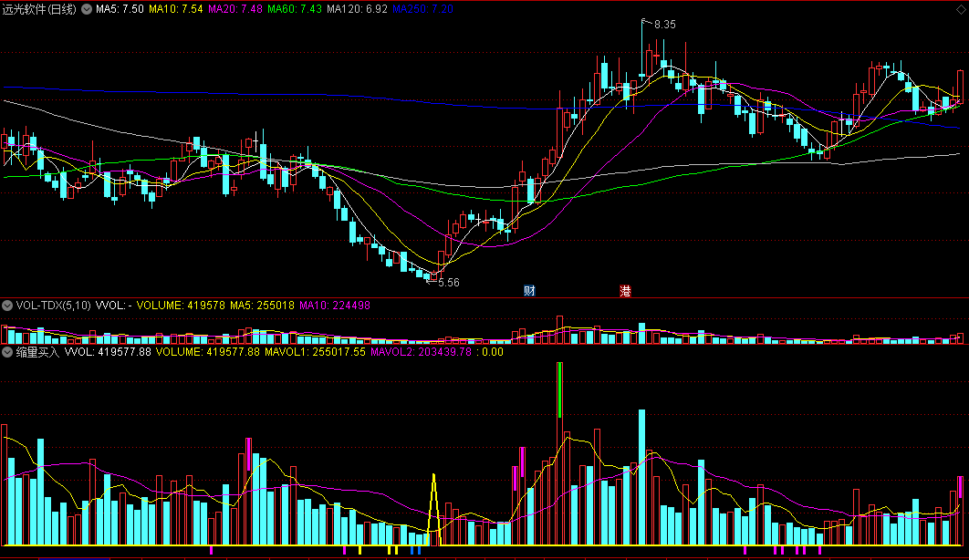Click the MA5: 255018 volume label
This screenshot has width=969, height=560.
[x=262, y=305]
